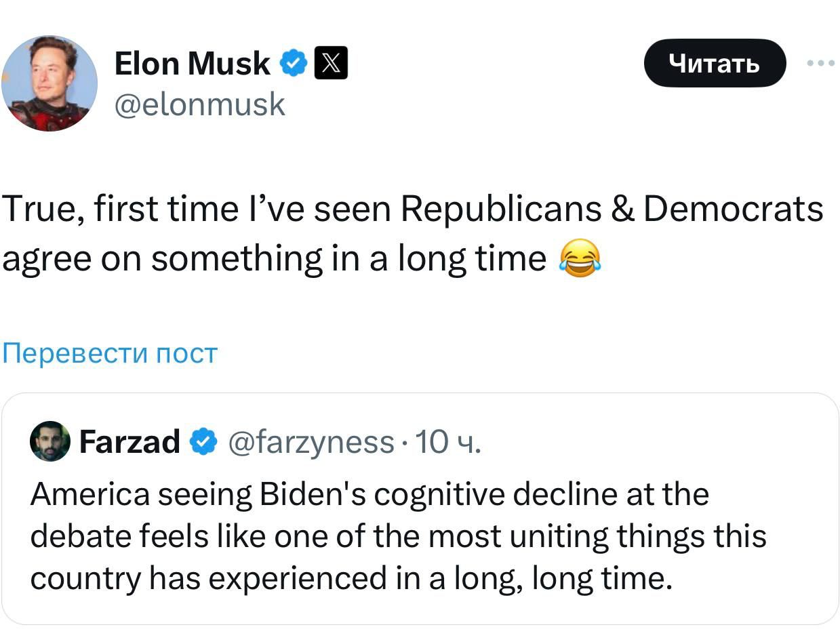840x644 pixels.
Task: Open the @elonmusk handle link
Action: point(200,104)
